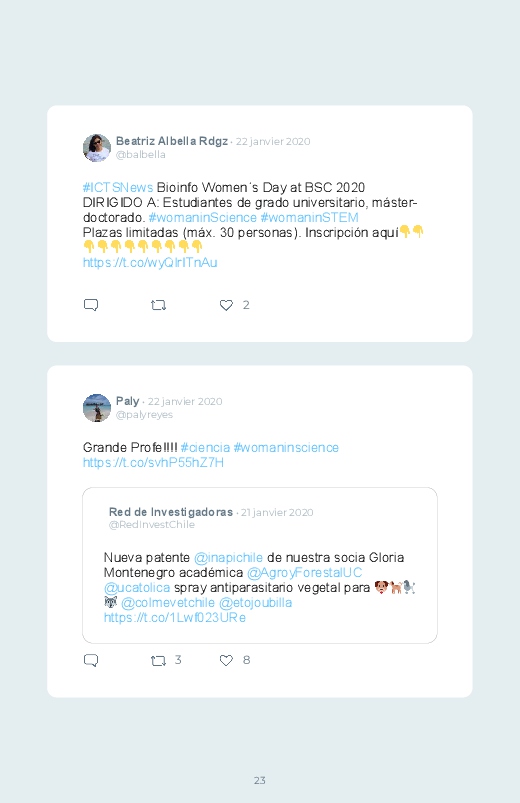Follow link https://t.co/1Lwf023URe

point(175,618)
